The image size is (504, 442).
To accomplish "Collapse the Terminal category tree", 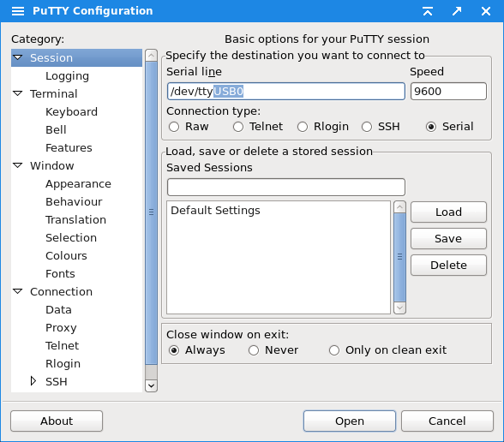I will pyautogui.click(x=18, y=93).
